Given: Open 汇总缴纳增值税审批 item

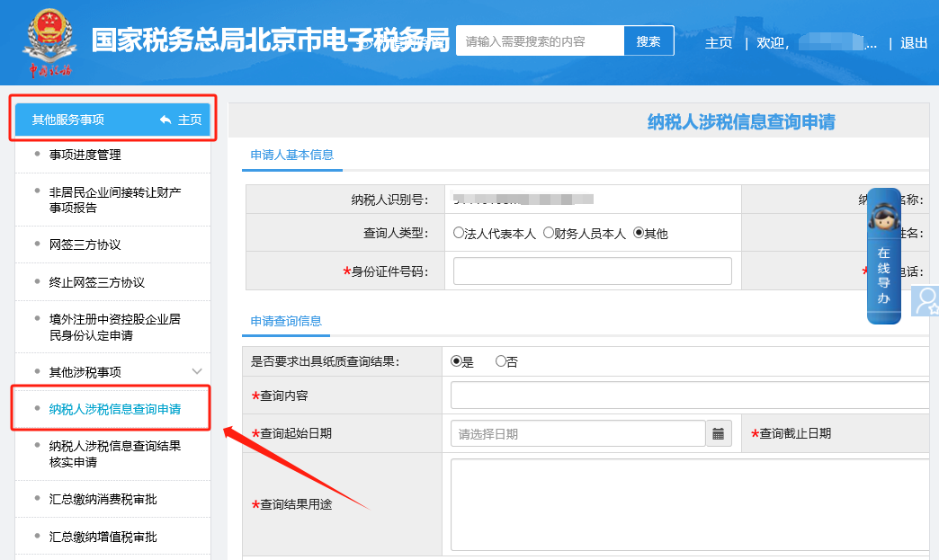Looking at the screenshot, I should 103,538.
